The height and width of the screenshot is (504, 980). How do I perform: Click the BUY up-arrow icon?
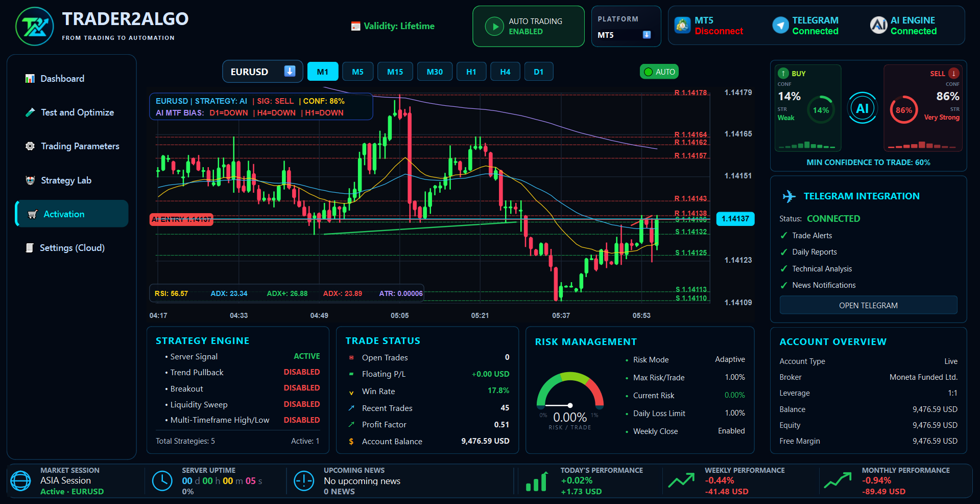(x=783, y=74)
